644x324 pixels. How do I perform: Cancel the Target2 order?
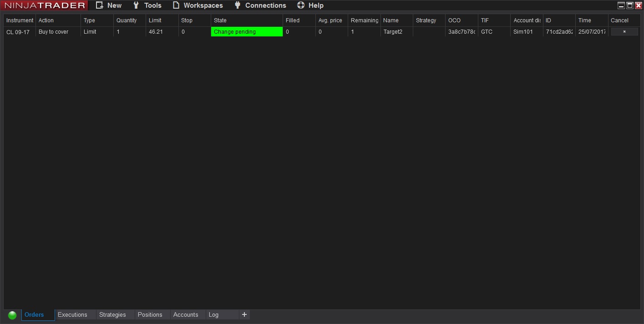click(x=624, y=32)
